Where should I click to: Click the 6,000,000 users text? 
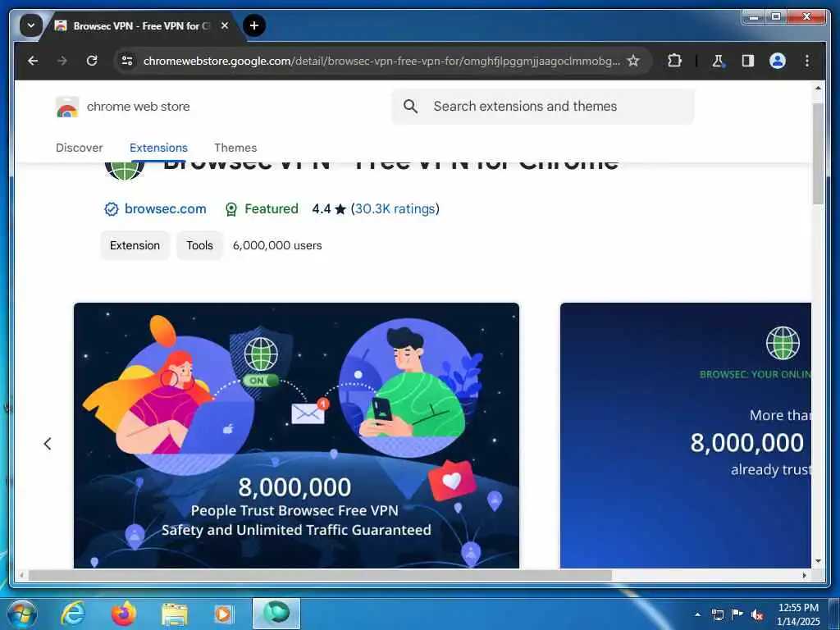click(277, 245)
